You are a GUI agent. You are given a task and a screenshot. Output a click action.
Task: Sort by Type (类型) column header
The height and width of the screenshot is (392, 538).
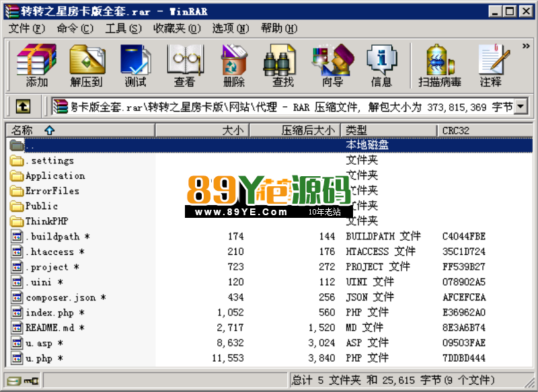(389, 130)
